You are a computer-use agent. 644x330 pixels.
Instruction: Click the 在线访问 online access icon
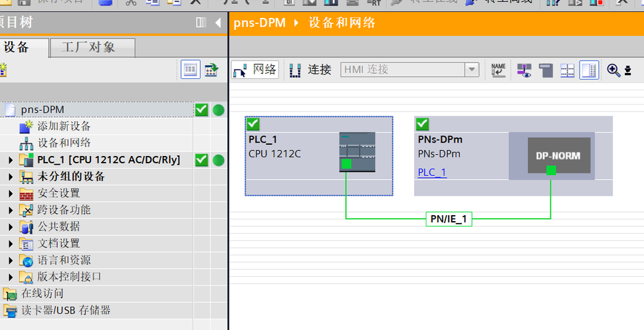(x=10, y=294)
